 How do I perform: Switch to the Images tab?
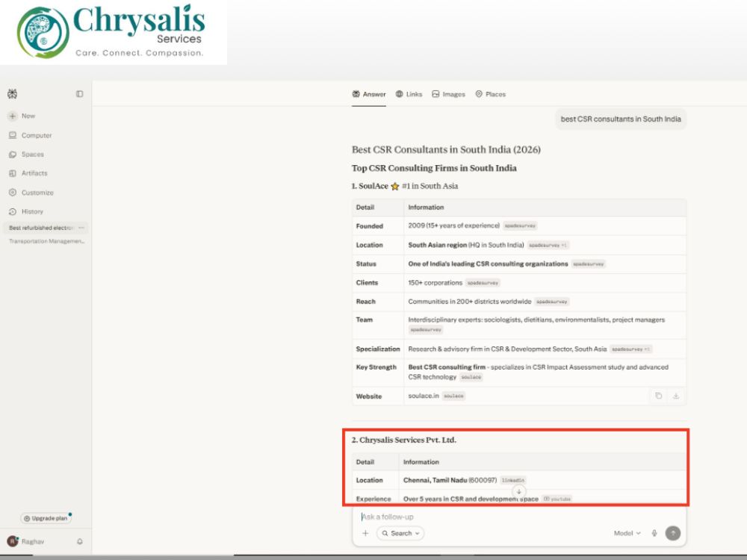point(448,94)
